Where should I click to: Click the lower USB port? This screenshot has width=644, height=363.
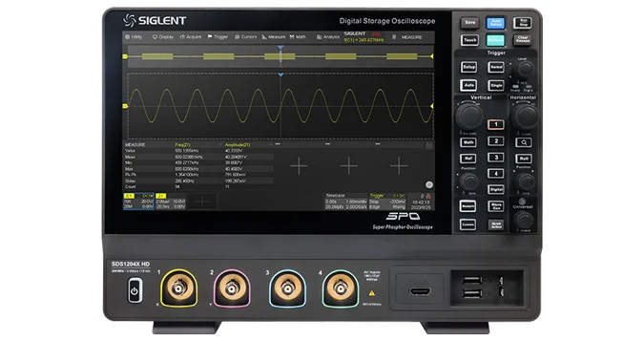click(472, 293)
